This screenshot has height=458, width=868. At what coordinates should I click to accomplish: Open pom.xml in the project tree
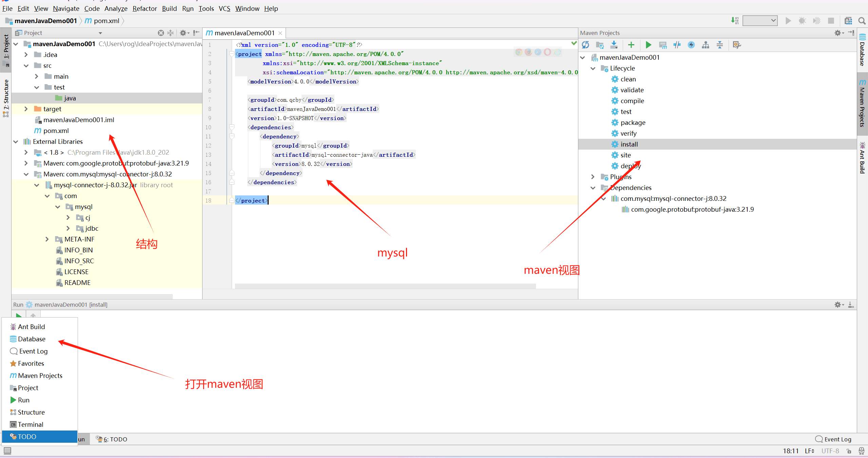tap(56, 131)
